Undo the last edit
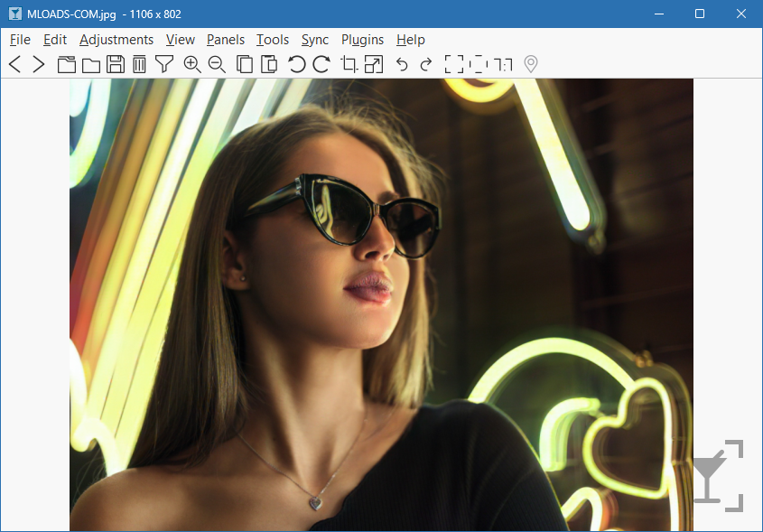Screen dimensions: 763x532 [x=402, y=64]
